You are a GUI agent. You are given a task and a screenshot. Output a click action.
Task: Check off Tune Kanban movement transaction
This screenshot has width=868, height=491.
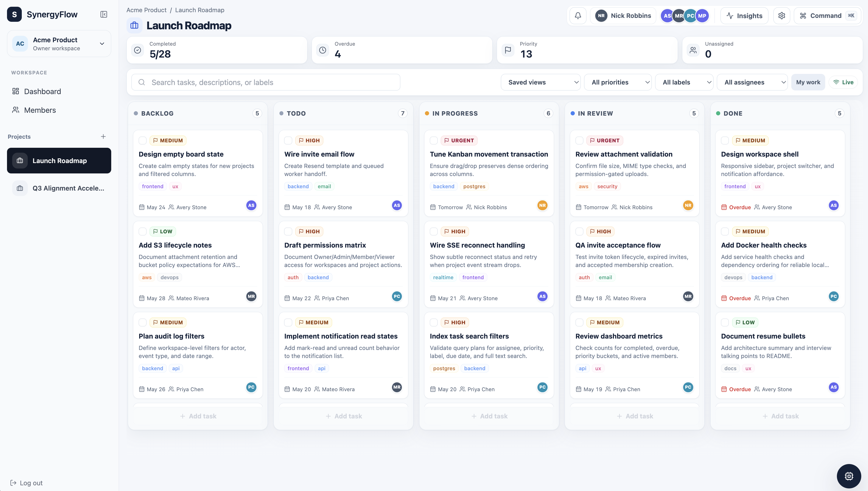tap(434, 141)
